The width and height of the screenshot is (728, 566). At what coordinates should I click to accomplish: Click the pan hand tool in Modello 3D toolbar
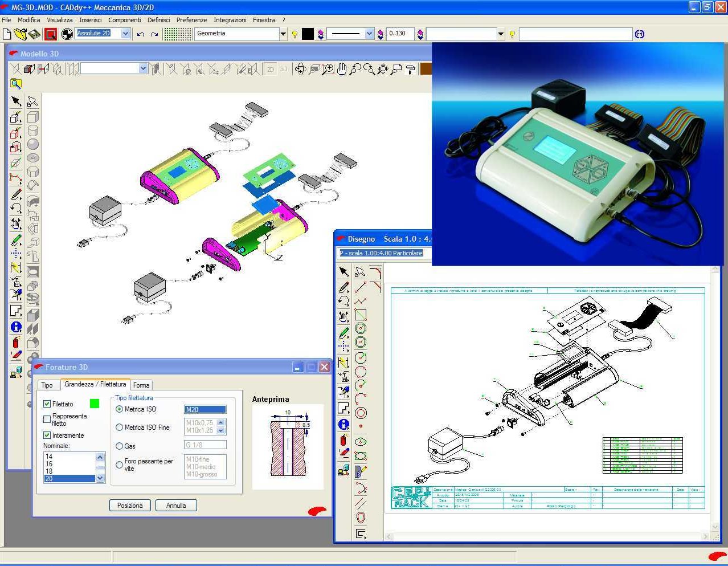click(x=341, y=69)
